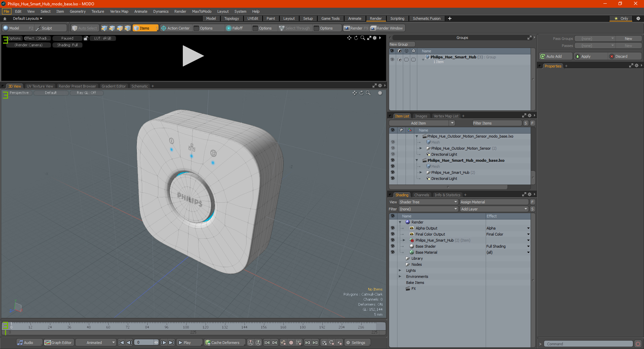Image resolution: width=644 pixels, height=349 pixels.
Task: Click the 3D viewport pan arrows icon
Action: tap(355, 93)
